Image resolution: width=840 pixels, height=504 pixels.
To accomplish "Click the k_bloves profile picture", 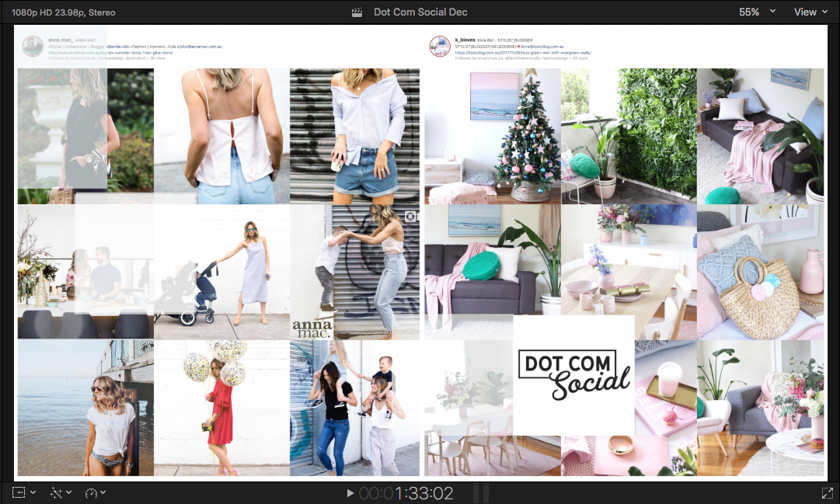I will (x=439, y=46).
